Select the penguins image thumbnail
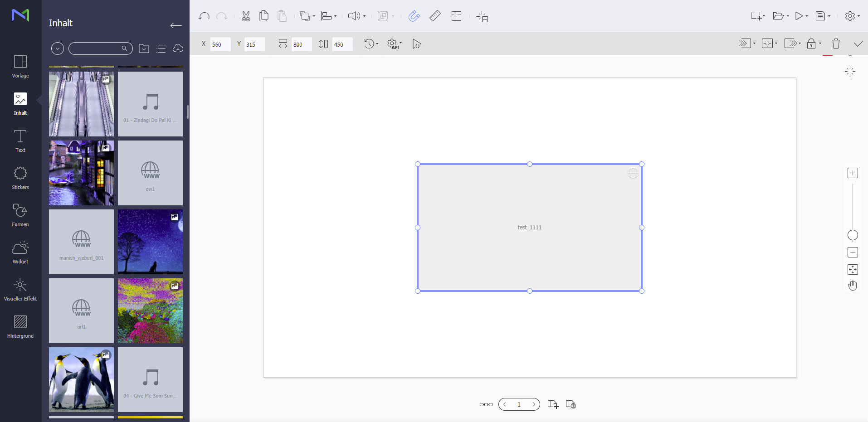868x422 pixels. 81,379
